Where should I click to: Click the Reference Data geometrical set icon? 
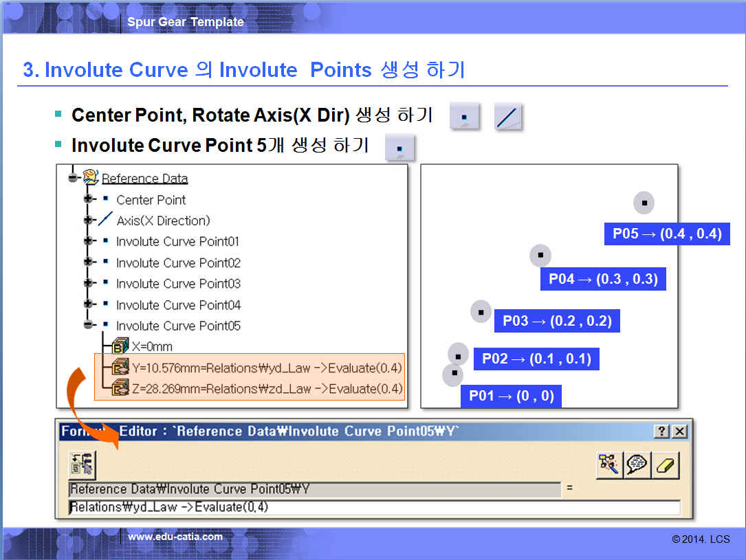pyautogui.click(x=91, y=178)
